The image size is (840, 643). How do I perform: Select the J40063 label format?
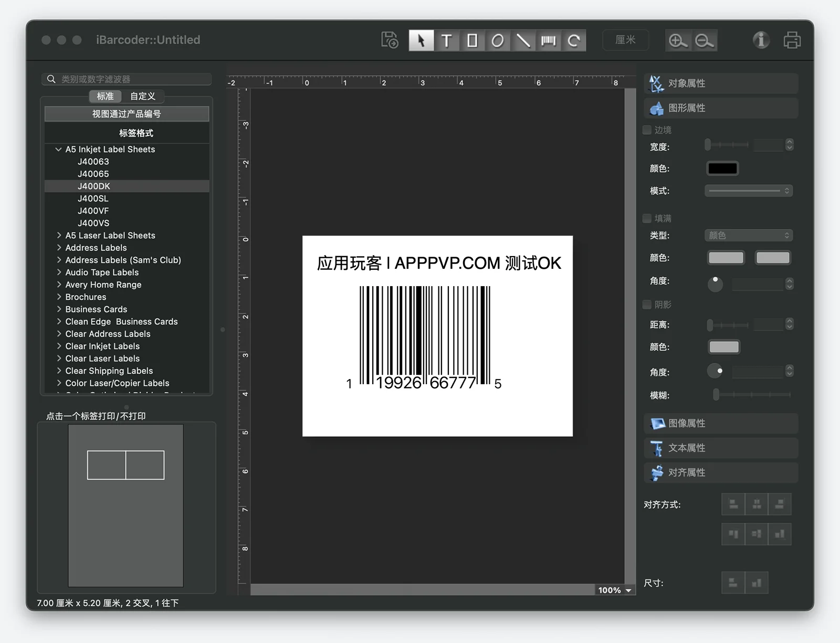click(93, 162)
